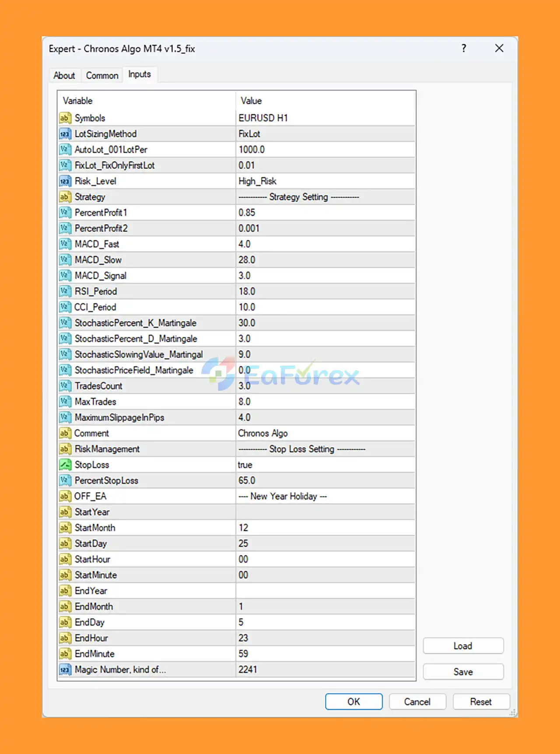Select the Inputs tab
This screenshot has width=560, height=754.
pyautogui.click(x=140, y=74)
